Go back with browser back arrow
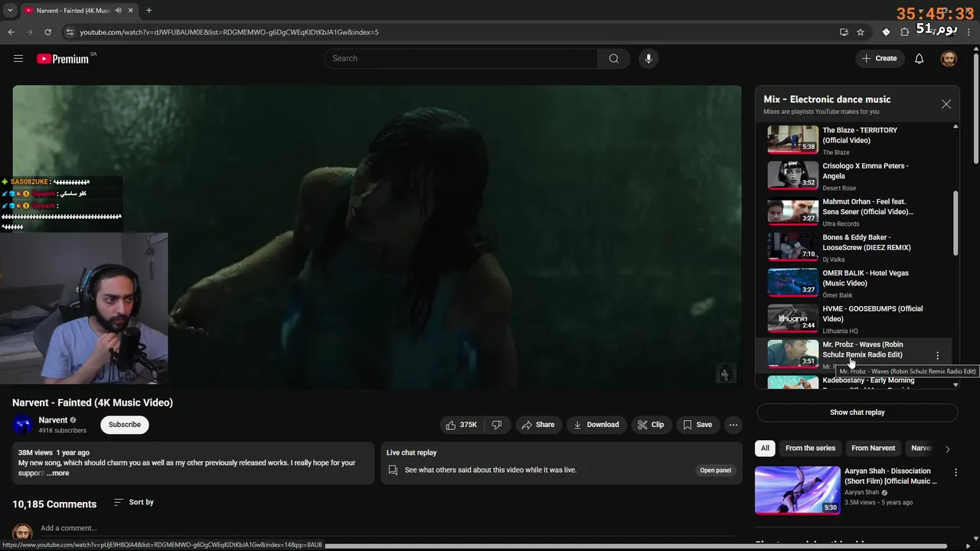 coord(11,32)
